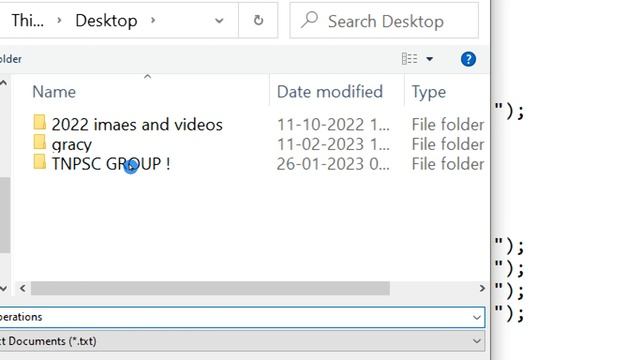Click the horizontal scrollbar thumb
Viewport: 640px width, 360px height.
[x=210, y=288]
